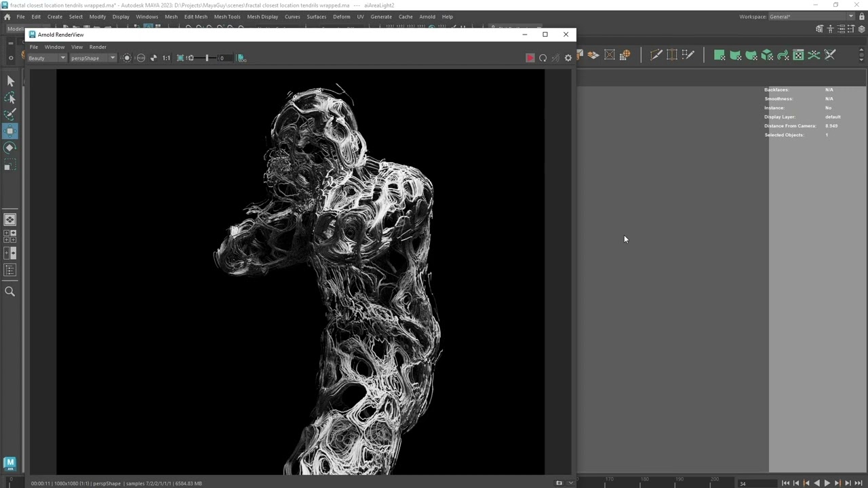Screen dimensions: 868x488
Task: Click the Maya home icon in menu bar
Action: (x=7, y=16)
